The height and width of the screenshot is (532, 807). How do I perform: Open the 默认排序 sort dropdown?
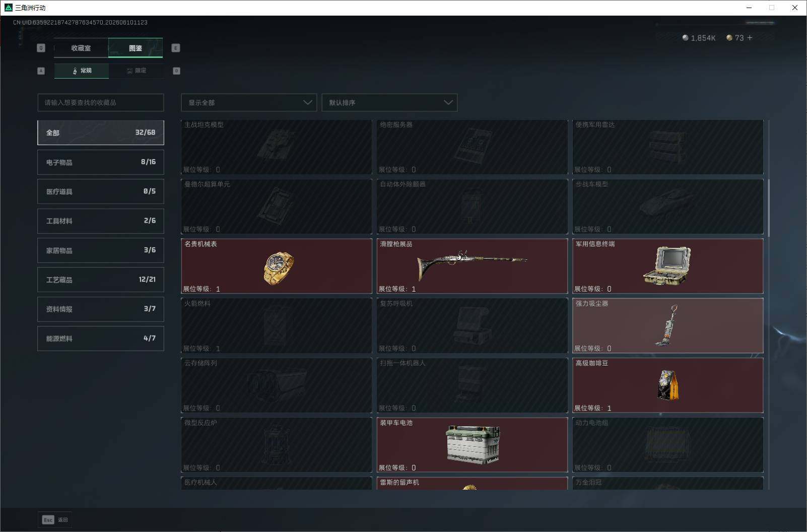click(x=389, y=102)
